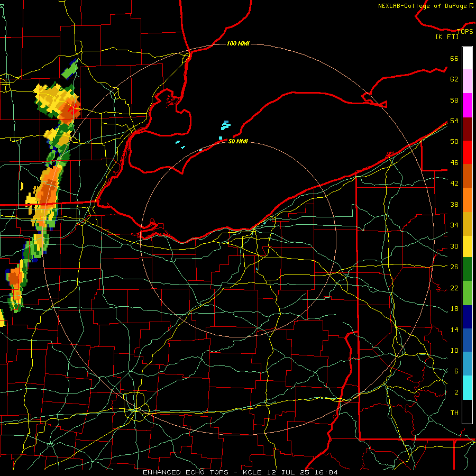The image size is (476, 476).
Task: Click the legend value 46
Action: click(x=454, y=163)
